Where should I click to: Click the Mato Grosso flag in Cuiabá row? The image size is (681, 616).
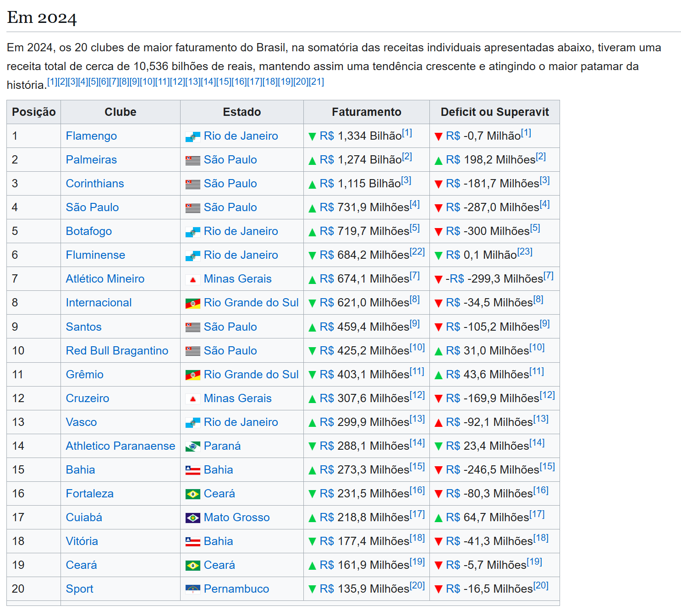coord(192,518)
